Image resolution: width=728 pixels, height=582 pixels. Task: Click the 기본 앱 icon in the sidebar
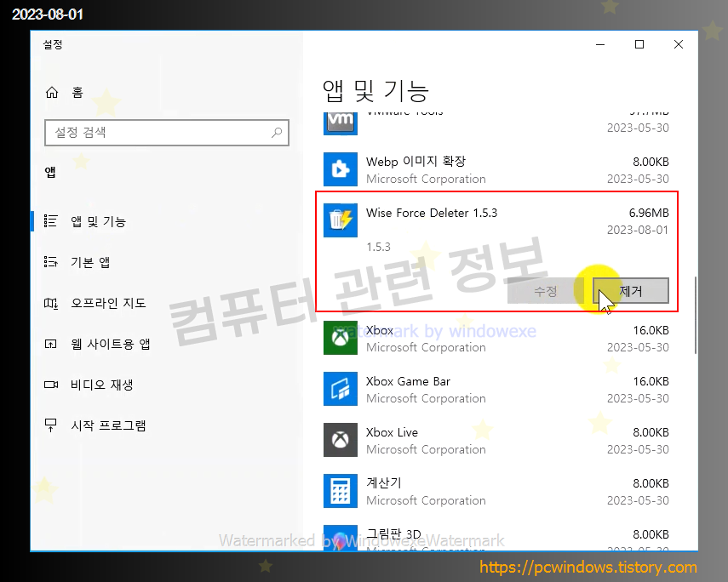pyautogui.click(x=50, y=262)
